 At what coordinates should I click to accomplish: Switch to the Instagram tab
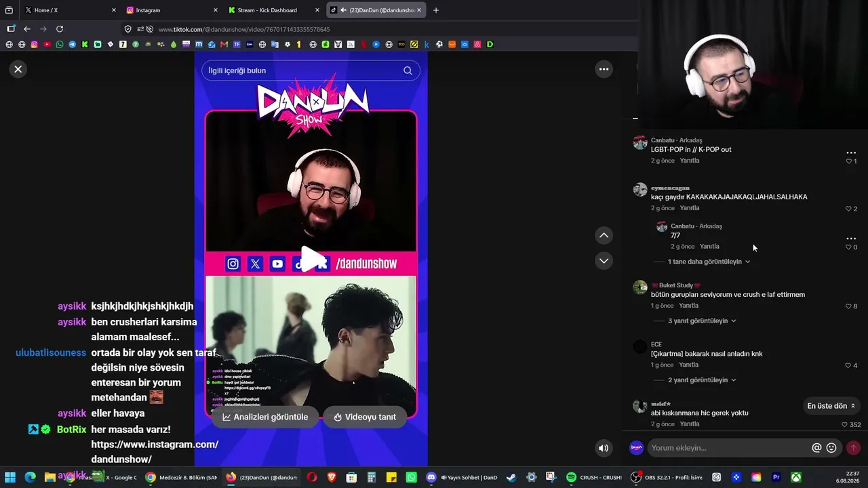coord(172,10)
